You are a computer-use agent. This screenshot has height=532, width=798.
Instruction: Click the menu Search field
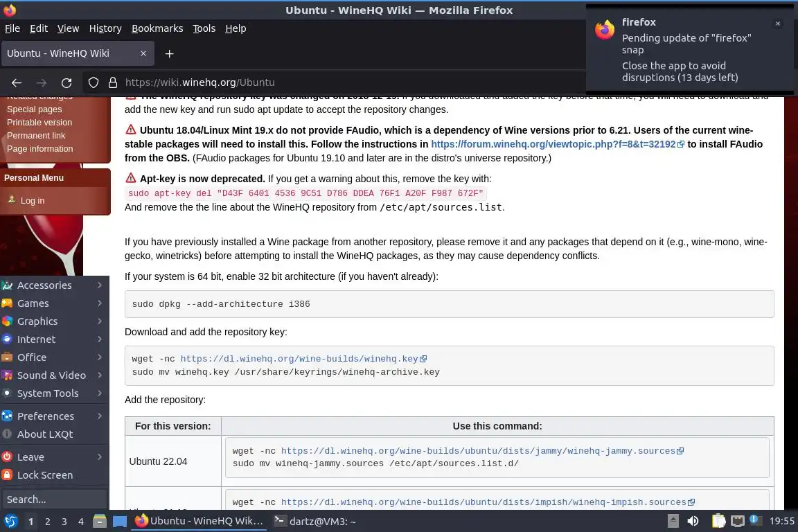coord(54,499)
